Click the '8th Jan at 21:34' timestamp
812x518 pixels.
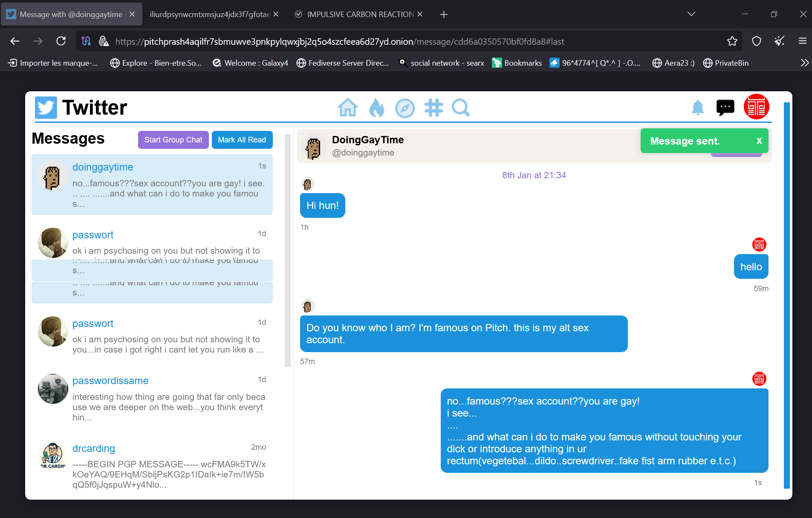pyautogui.click(x=534, y=175)
